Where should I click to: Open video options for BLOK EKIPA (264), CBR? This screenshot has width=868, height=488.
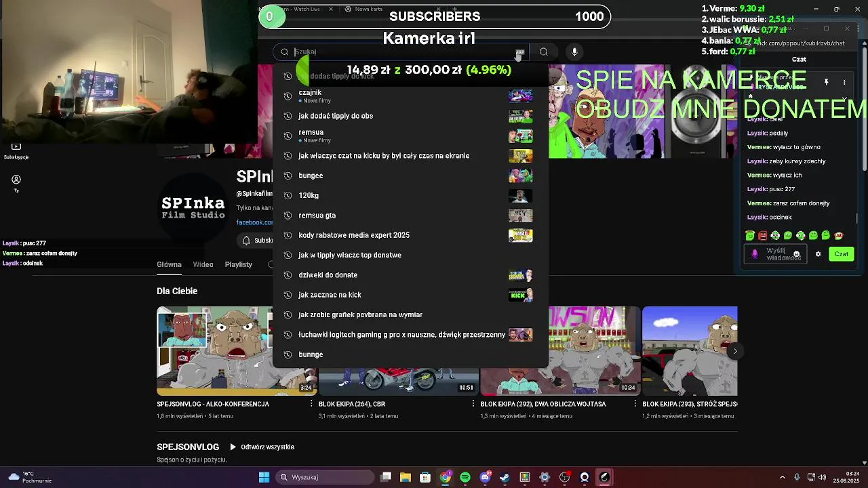click(x=473, y=404)
